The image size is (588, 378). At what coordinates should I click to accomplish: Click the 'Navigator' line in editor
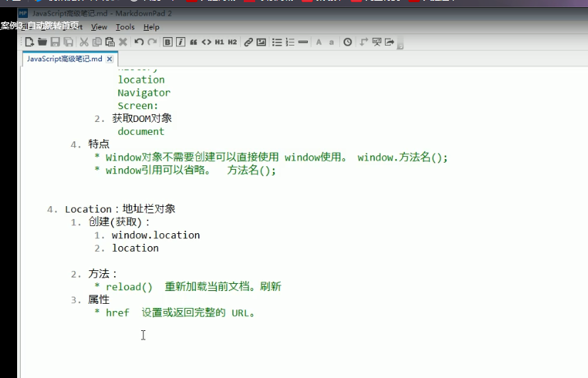(x=144, y=93)
